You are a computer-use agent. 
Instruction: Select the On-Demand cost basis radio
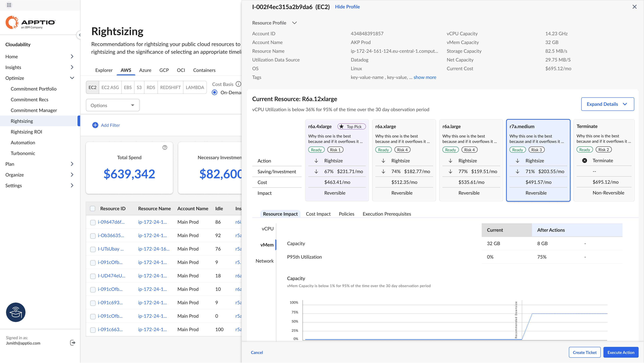click(x=214, y=92)
